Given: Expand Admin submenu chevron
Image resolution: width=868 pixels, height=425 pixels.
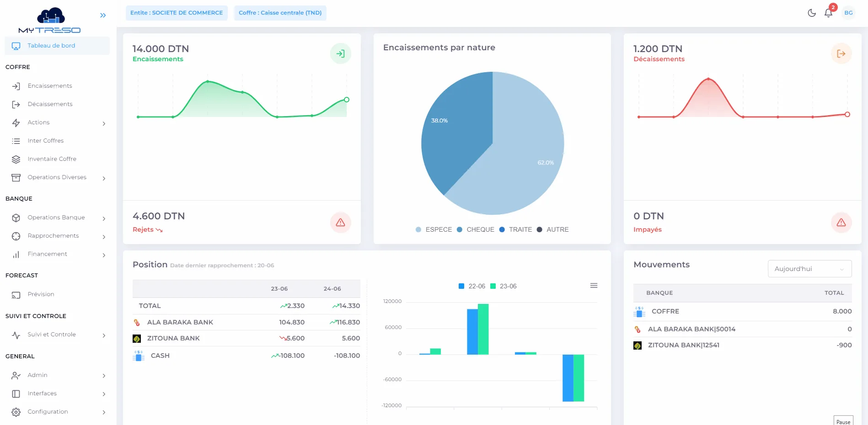Looking at the screenshot, I should click(x=104, y=376).
